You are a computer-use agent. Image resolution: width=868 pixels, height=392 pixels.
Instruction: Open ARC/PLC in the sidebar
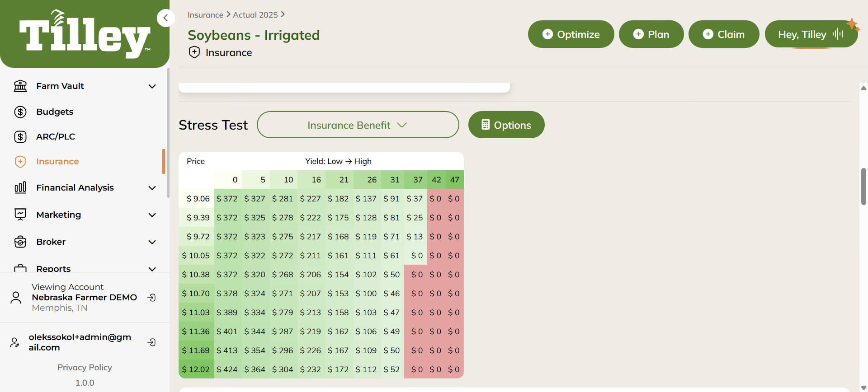click(56, 136)
